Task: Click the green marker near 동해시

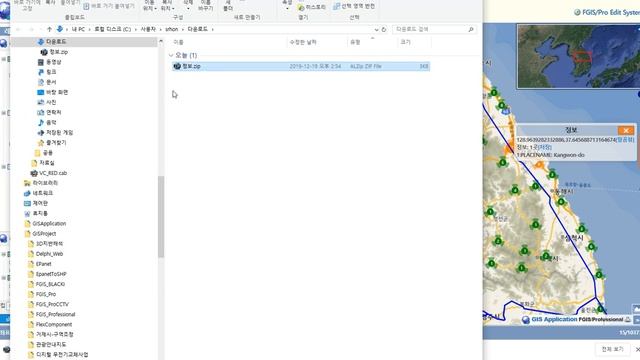Action: tap(561, 202)
